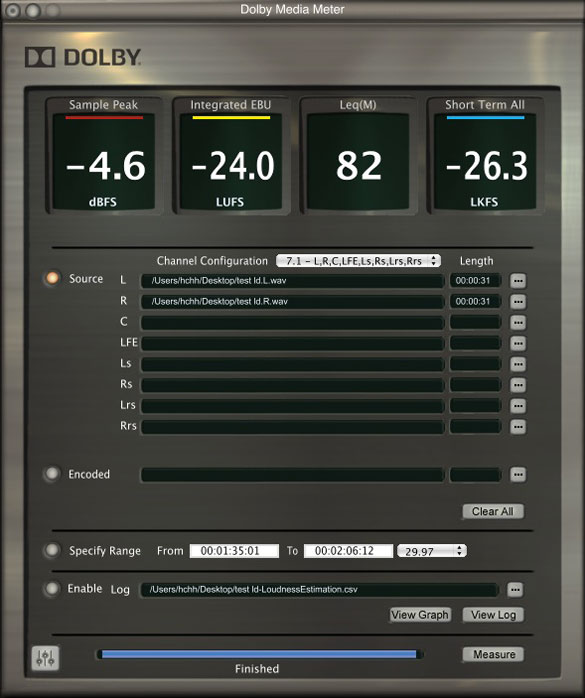The image size is (585, 698).
Task: Open the 29.97 frame rate dropdown
Action: pyautogui.click(x=432, y=551)
